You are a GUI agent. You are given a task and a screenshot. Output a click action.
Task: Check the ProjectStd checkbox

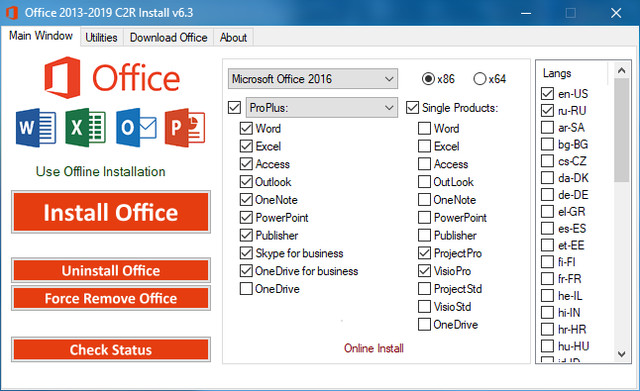coord(424,289)
